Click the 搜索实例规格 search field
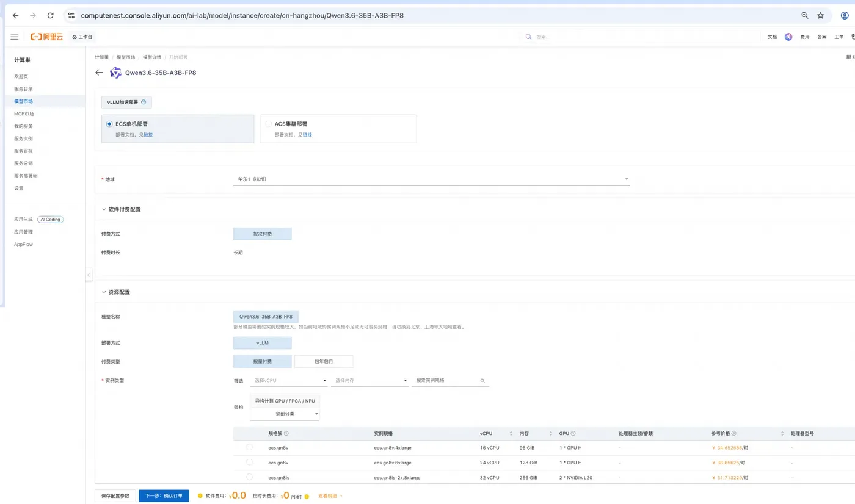The height and width of the screenshot is (504, 855). click(x=450, y=381)
